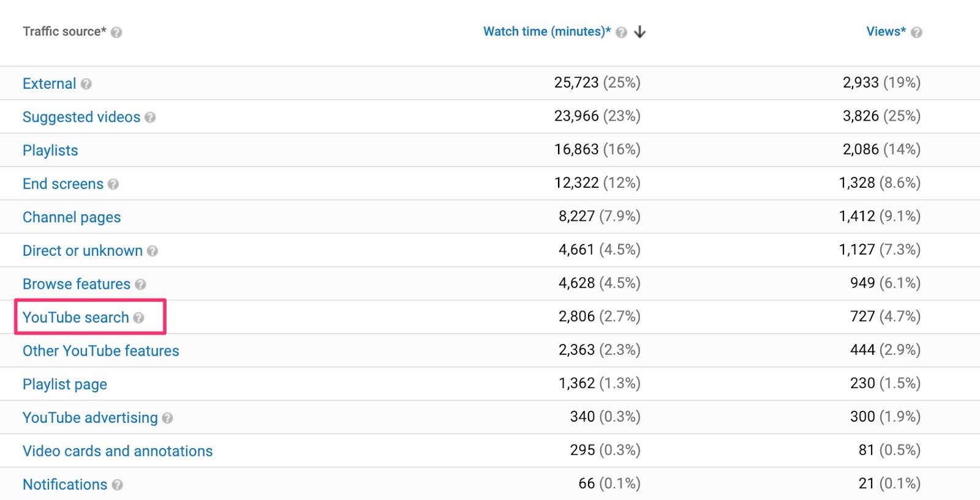Viewport: 980px width, 500px height.
Task: Click the descending sort arrow on Watch time
Action: [x=641, y=32]
